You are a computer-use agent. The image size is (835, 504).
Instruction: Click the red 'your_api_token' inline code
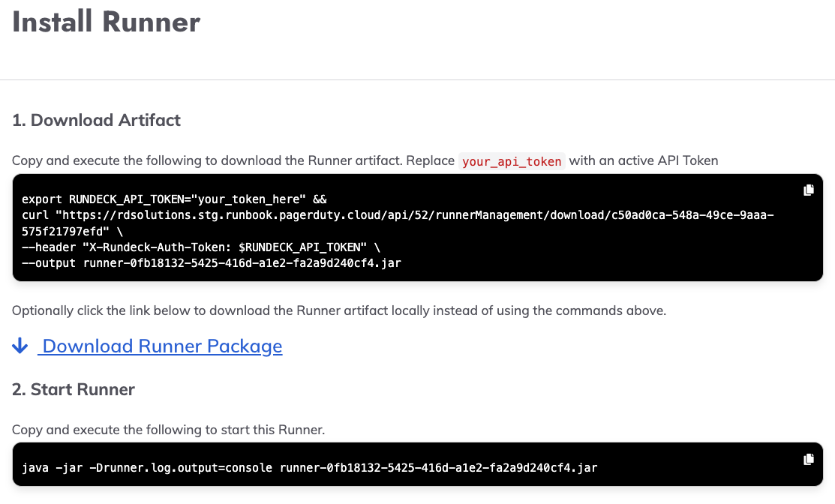coord(512,161)
